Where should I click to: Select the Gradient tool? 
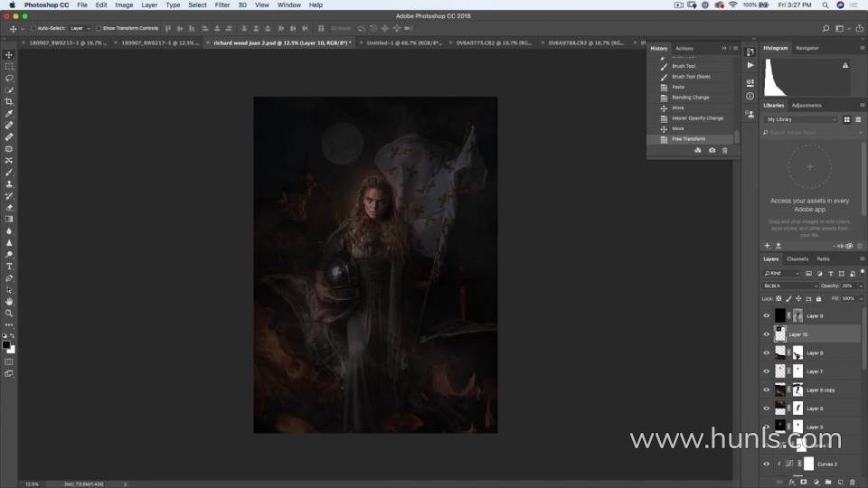click(9, 219)
